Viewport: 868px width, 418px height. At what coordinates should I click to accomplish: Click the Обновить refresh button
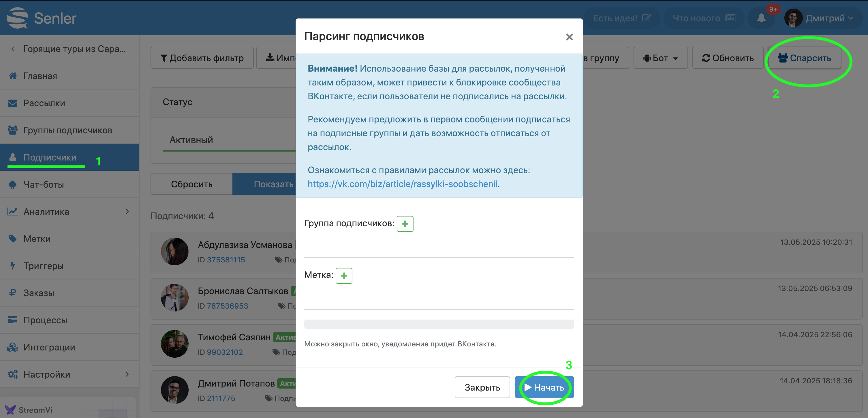point(728,58)
